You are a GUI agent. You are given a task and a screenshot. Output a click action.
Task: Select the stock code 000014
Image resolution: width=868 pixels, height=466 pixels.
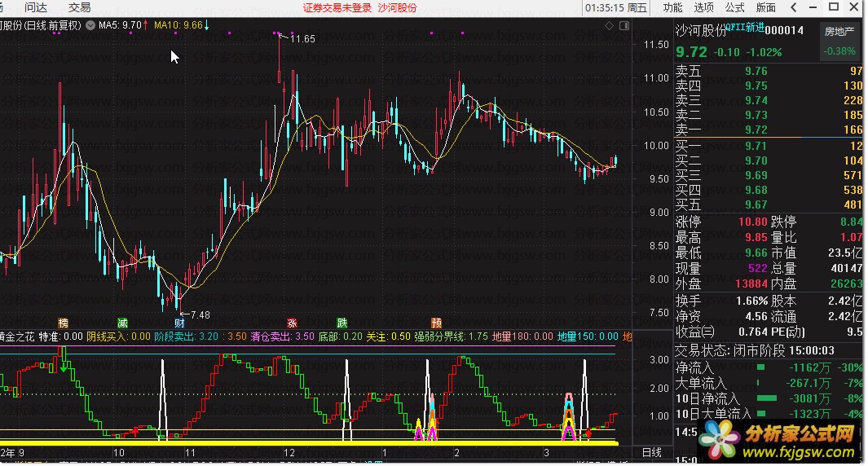coord(784,30)
